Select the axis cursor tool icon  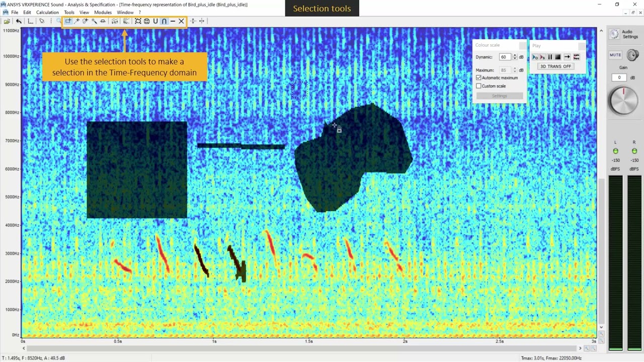pos(30,21)
